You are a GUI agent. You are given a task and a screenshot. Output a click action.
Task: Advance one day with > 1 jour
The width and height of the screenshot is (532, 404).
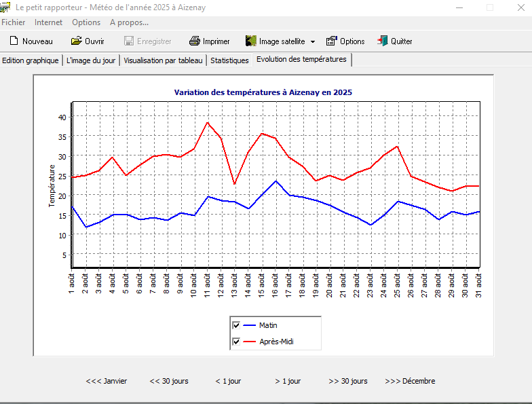[288, 381]
